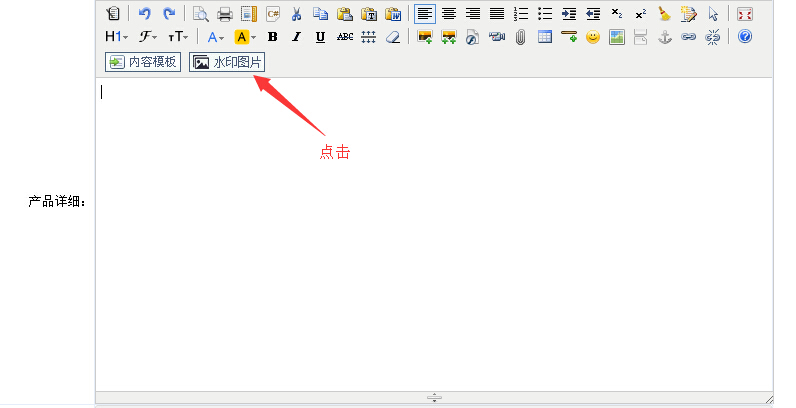
Task: Insert a template from toolbar icon
Action: click(249, 14)
